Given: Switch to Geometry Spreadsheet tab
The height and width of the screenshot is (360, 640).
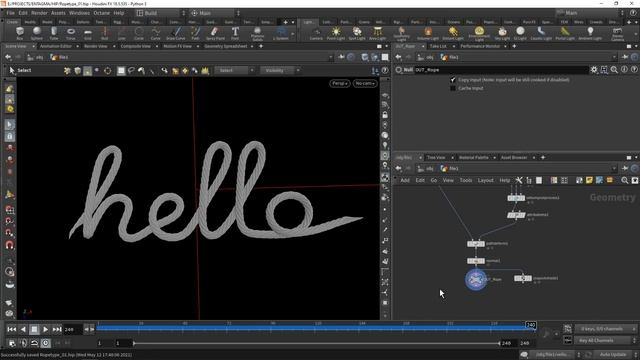Looking at the screenshot, I should (226, 46).
